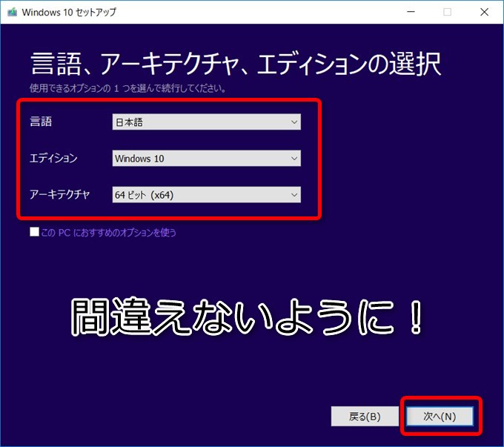Open the 言語 (language) dropdown showing 日本語
Viewport: 504px width, 447px height.
(206, 122)
